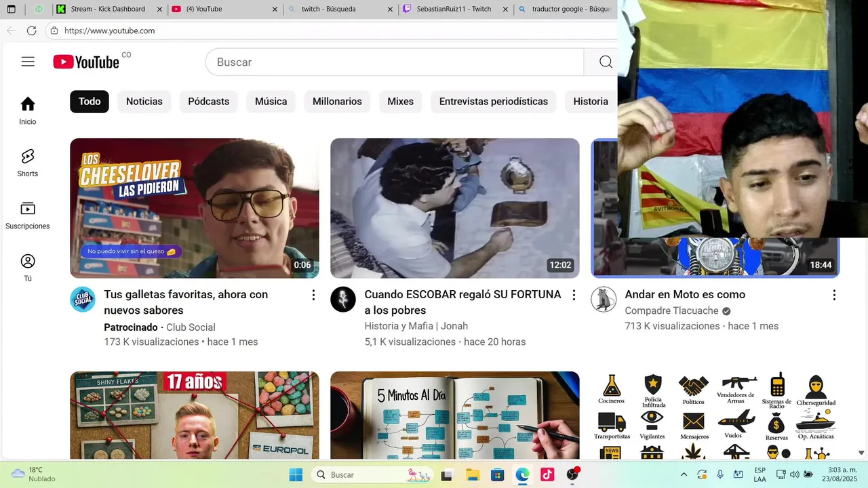868x488 pixels.
Task: Open TikTok app from taskbar
Action: pyautogui.click(x=547, y=474)
